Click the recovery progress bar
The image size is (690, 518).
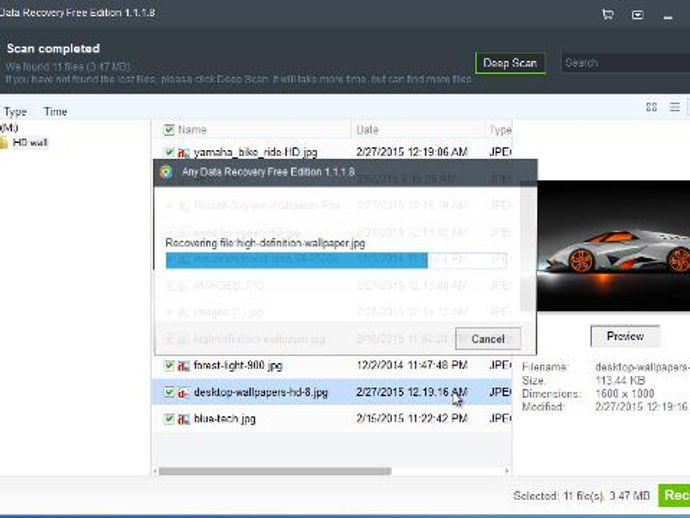336,261
